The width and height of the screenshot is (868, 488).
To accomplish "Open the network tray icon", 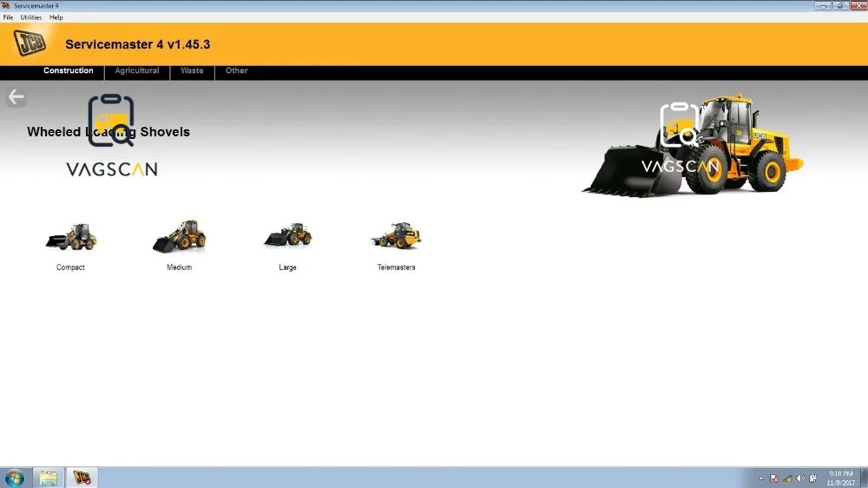I will 787,478.
